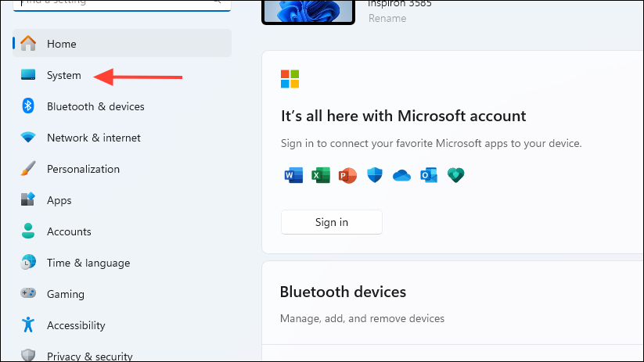The image size is (644, 362).
Task: Open Time & language settings
Action: pos(122,262)
